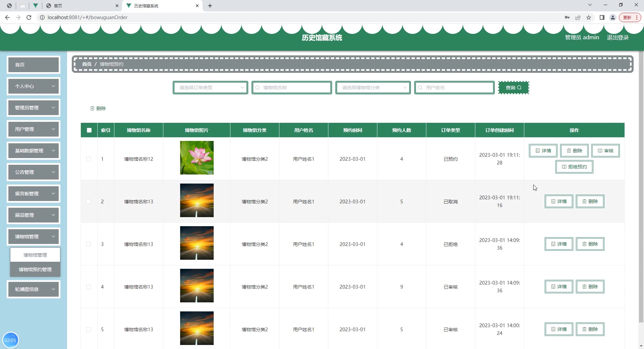644x349 pixels.
Task: Check the checkbox for row 3
Action: coord(89,244)
